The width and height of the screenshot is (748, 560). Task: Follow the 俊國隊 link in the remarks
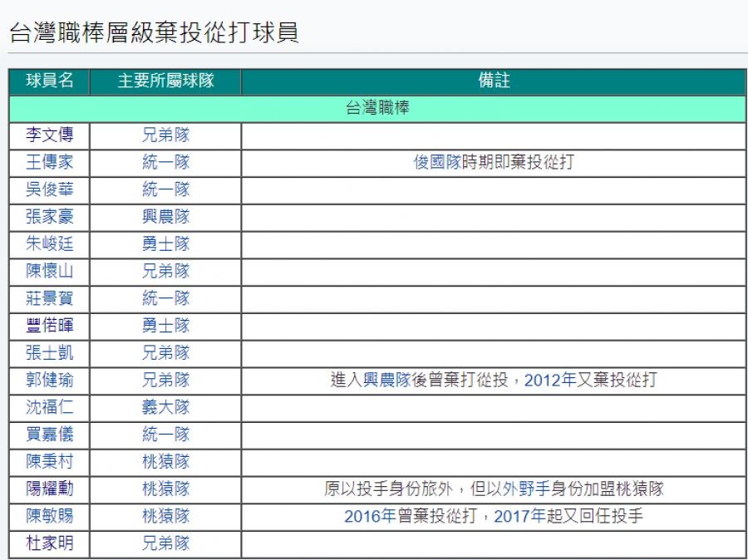click(437, 162)
